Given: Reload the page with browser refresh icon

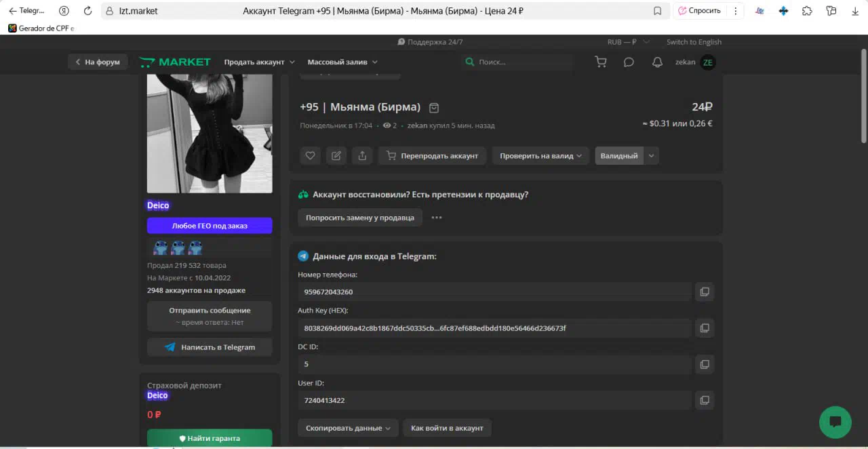Looking at the screenshot, I should click(x=87, y=11).
